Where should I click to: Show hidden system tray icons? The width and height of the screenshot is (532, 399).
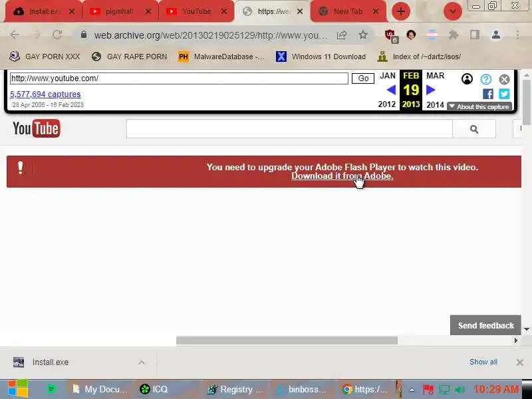(412, 390)
